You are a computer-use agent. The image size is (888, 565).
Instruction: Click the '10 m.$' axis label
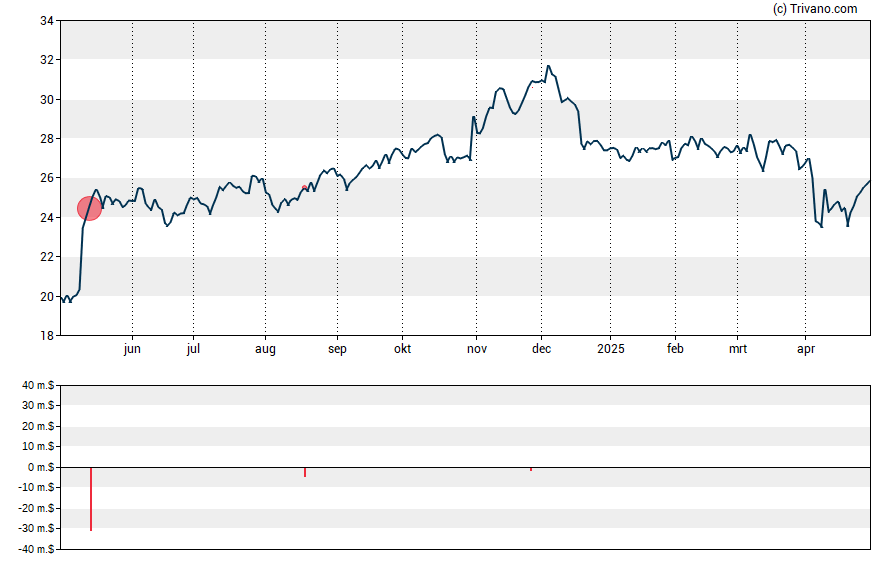tap(38, 446)
